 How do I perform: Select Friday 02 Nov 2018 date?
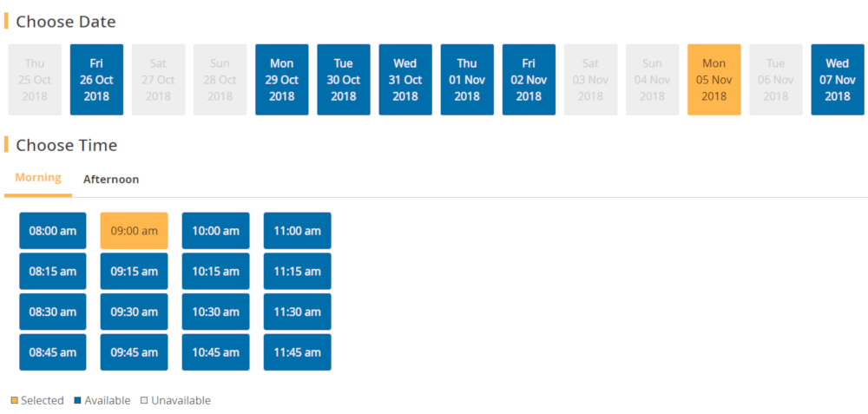(x=529, y=80)
